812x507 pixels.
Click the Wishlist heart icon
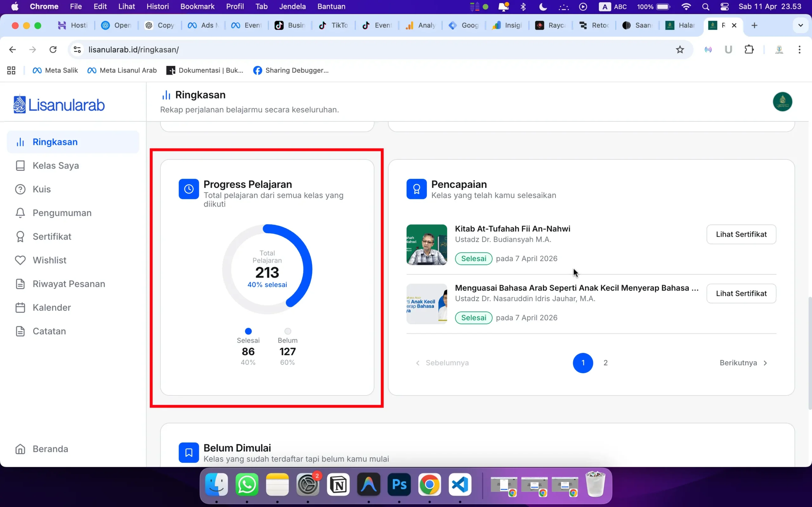[20, 260]
